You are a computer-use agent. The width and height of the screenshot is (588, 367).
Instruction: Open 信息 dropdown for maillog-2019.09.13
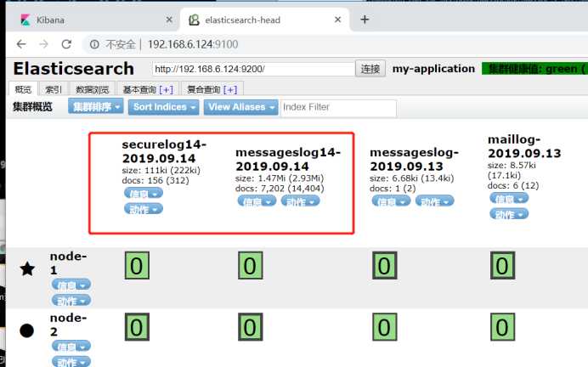point(509,198)
